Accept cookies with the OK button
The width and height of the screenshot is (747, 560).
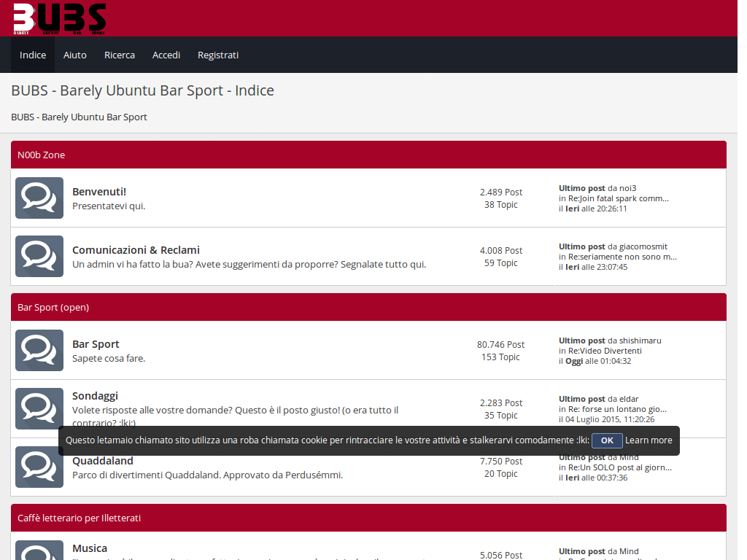[607, 440]
